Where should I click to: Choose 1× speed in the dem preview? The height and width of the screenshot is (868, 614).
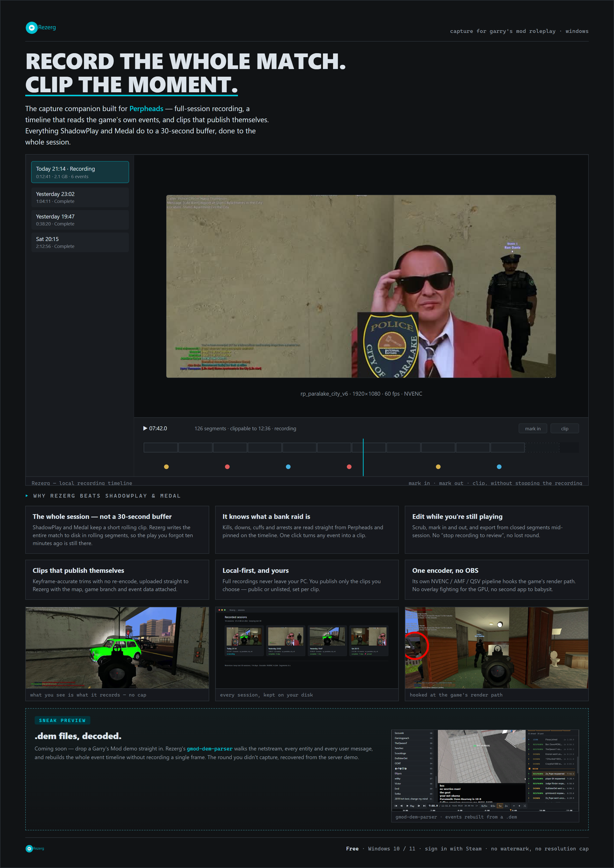click(x=500, y=806)
